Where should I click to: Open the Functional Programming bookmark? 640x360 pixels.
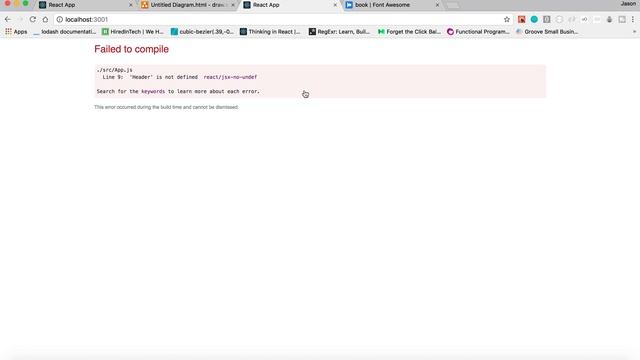(478, 31)
